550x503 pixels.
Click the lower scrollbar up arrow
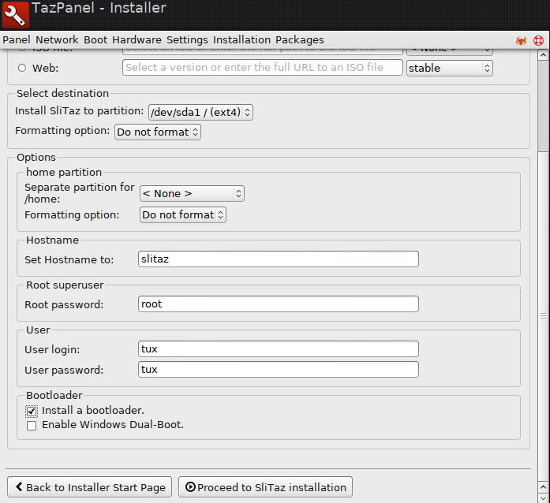[543, 487]
